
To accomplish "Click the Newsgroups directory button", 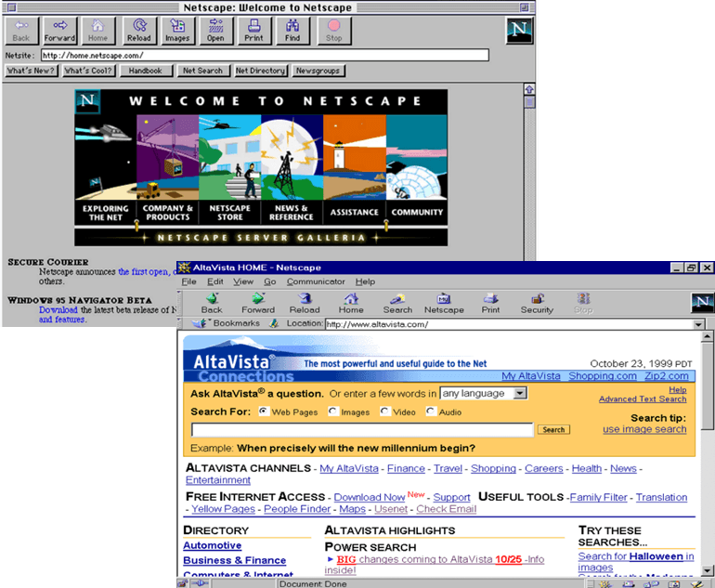I will 318,71.
